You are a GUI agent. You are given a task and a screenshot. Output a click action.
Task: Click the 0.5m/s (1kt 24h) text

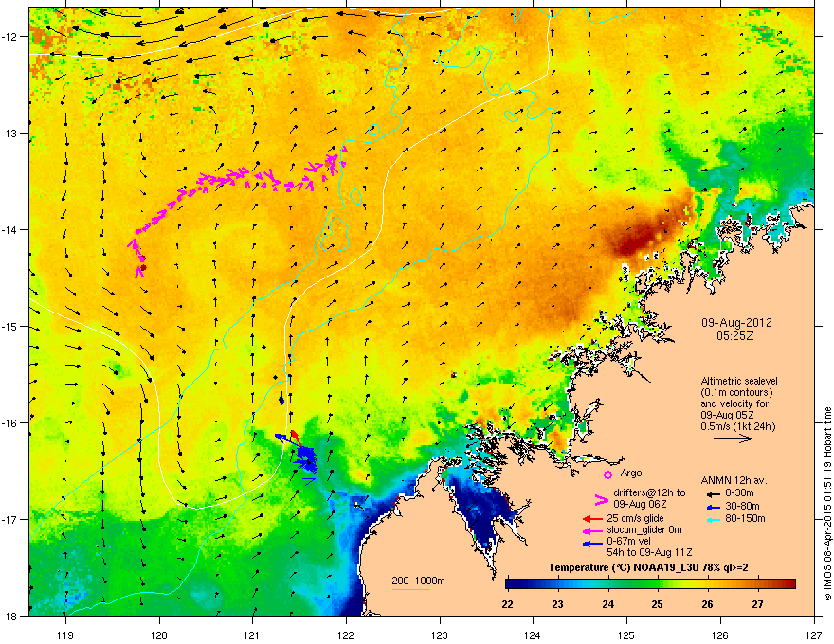(x=737, y=426)
